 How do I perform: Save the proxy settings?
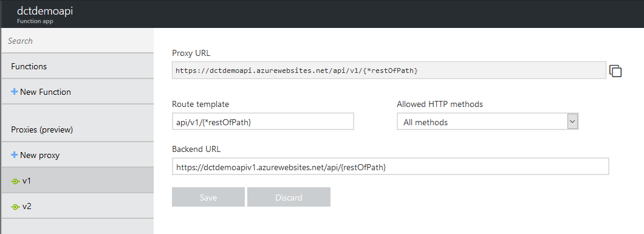point(208,197)
